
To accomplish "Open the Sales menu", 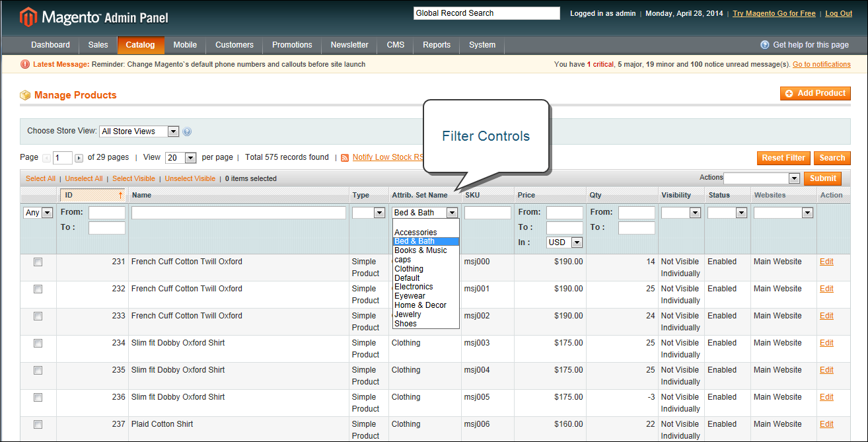I will [98, 45].
